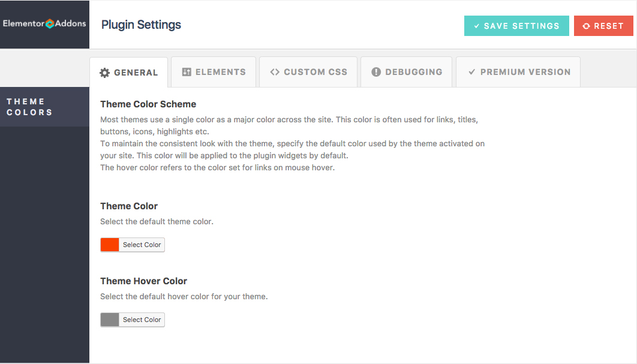Click the sliders icon on Elements tab

click(187, 72)
